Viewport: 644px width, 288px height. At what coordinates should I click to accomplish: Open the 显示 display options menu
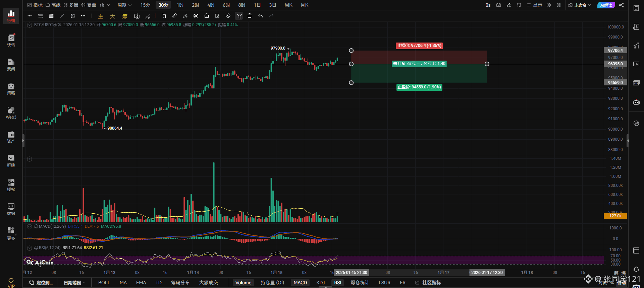[x=535, y=5]
